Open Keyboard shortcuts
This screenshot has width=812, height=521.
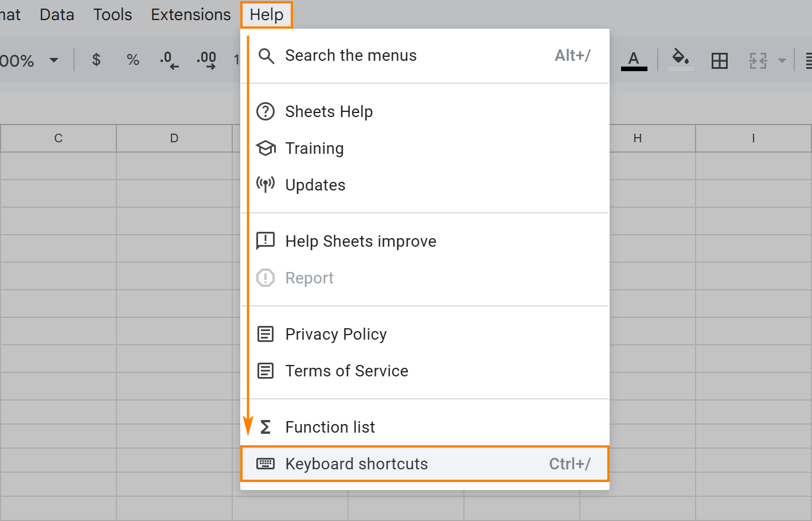click(425, 464)
